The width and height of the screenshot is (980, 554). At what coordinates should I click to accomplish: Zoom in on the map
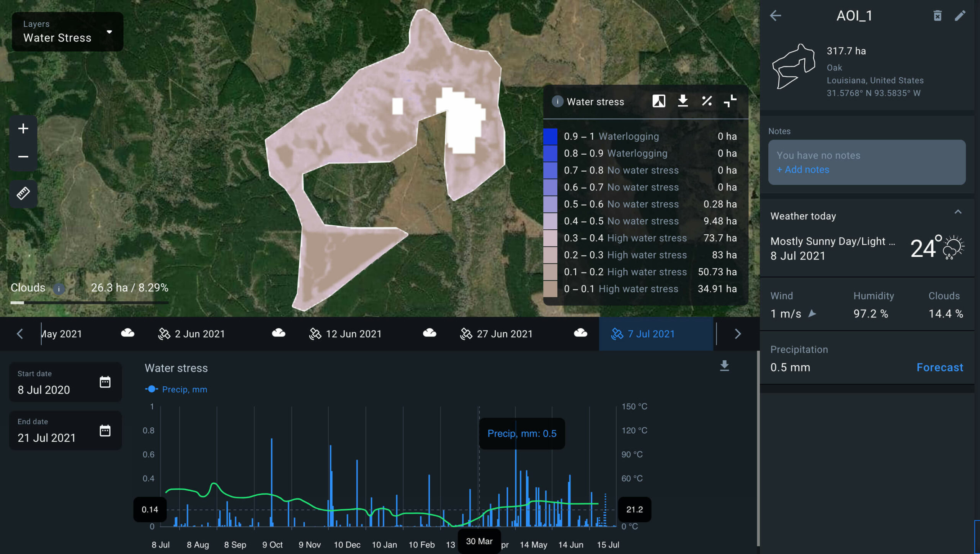coord(23,129)
